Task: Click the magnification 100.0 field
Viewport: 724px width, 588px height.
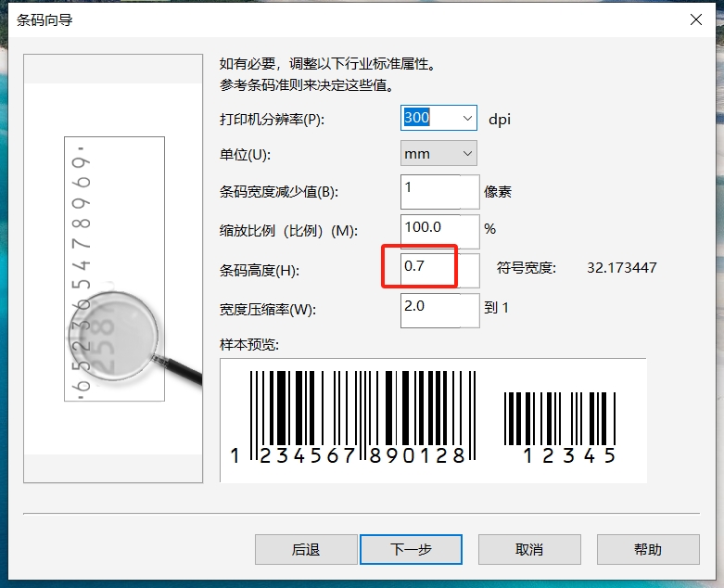Action: [440, 232]
